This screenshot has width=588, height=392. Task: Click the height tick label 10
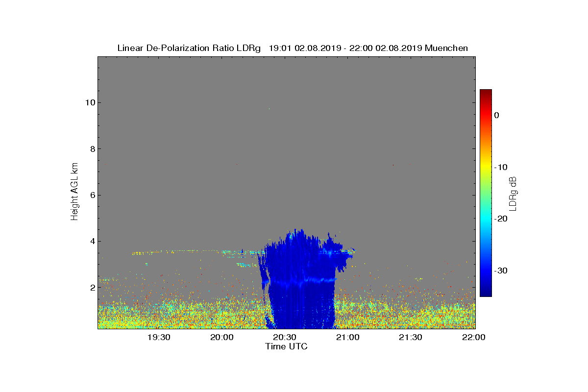90,102
